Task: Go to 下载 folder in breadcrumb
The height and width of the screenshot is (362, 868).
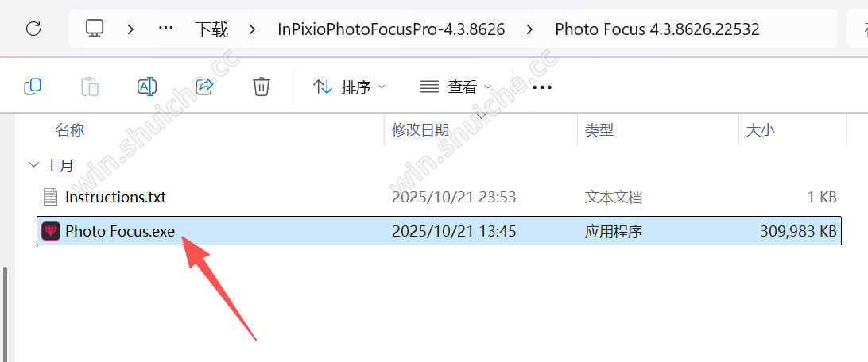Action: coord(211,29)
